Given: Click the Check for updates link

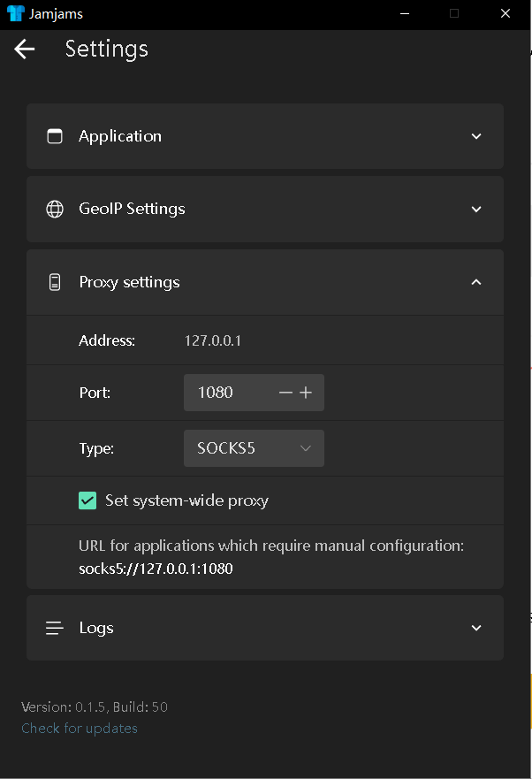Looking at the screenshot, I should click(x=80, y=729).
